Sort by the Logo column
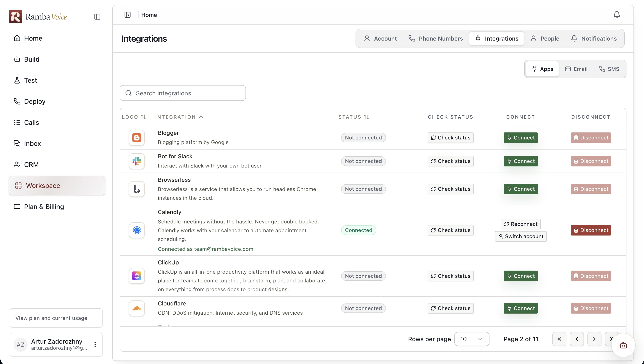 pyautogui.click(x=134, y=117)
